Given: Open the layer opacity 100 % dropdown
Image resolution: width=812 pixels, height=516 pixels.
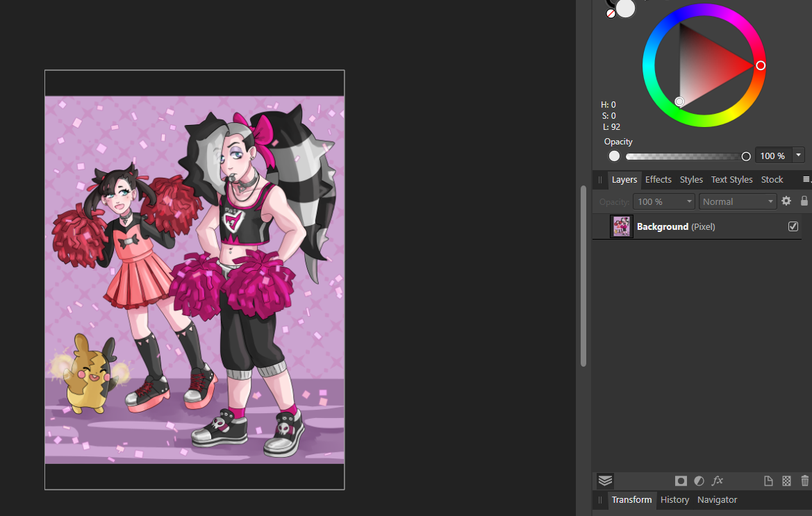Looking at the screenshot, I should point(664,201).
